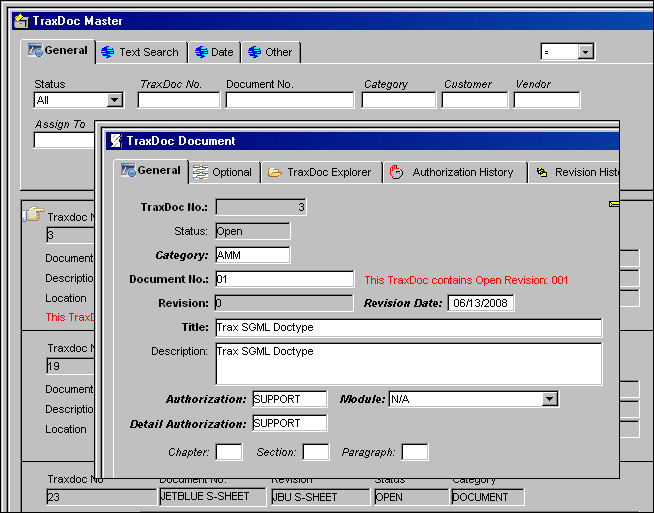Click the Optional tab's list icon
Viewport: 654px width, 513px height.
(200, 172)
